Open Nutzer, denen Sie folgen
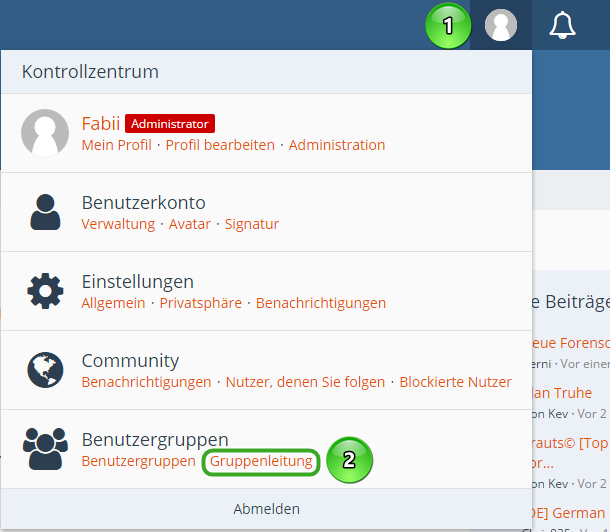Image resolution: width=610 pixels, height=532 pixels. tap(305, 382)
